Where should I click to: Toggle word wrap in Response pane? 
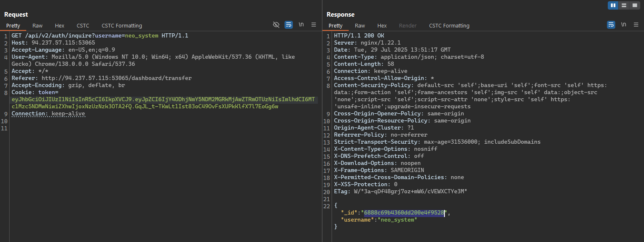(611, 25)
